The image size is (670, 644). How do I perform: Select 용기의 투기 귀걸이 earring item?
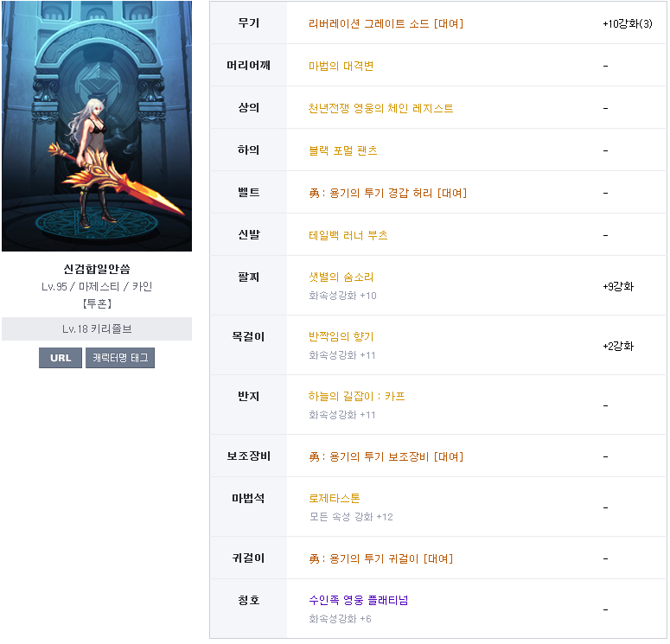pyautogui.click(x=380, y=558)
